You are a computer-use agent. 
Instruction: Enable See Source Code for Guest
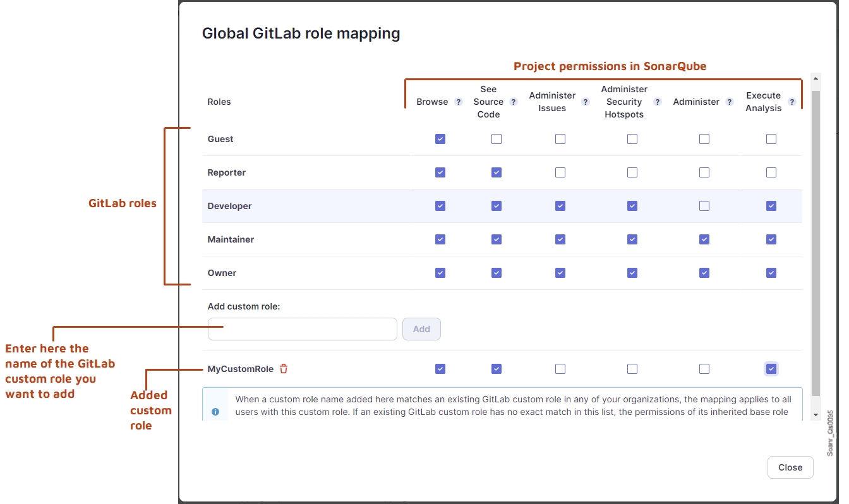click(497, 139)
